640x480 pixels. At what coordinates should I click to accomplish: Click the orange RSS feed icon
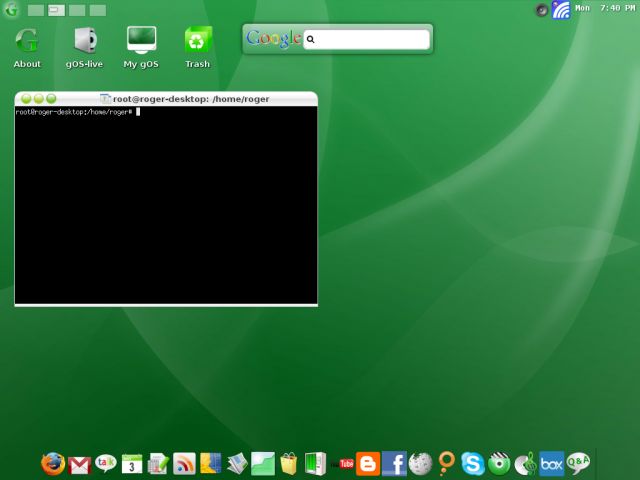click(185, 463)
